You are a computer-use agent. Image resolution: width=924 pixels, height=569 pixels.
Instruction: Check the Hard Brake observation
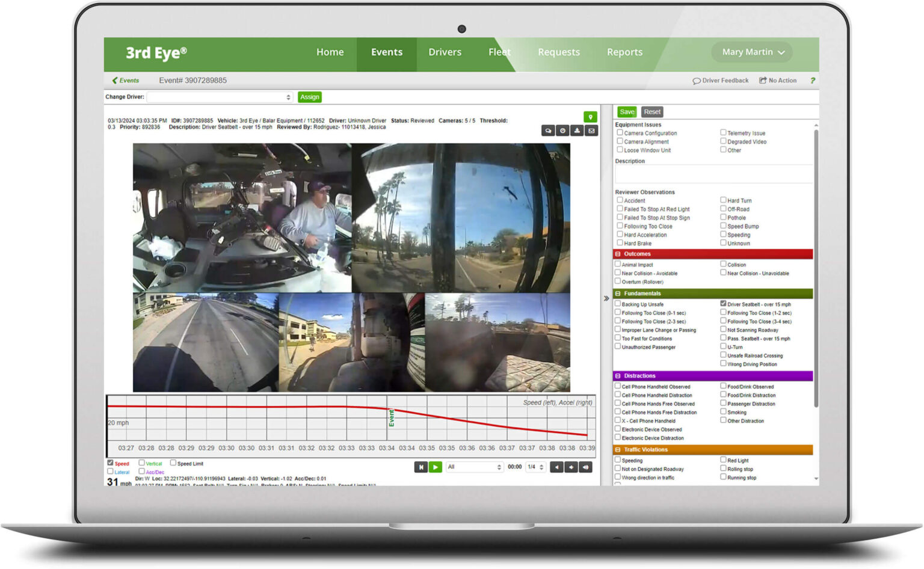click(x=620, y=242)
